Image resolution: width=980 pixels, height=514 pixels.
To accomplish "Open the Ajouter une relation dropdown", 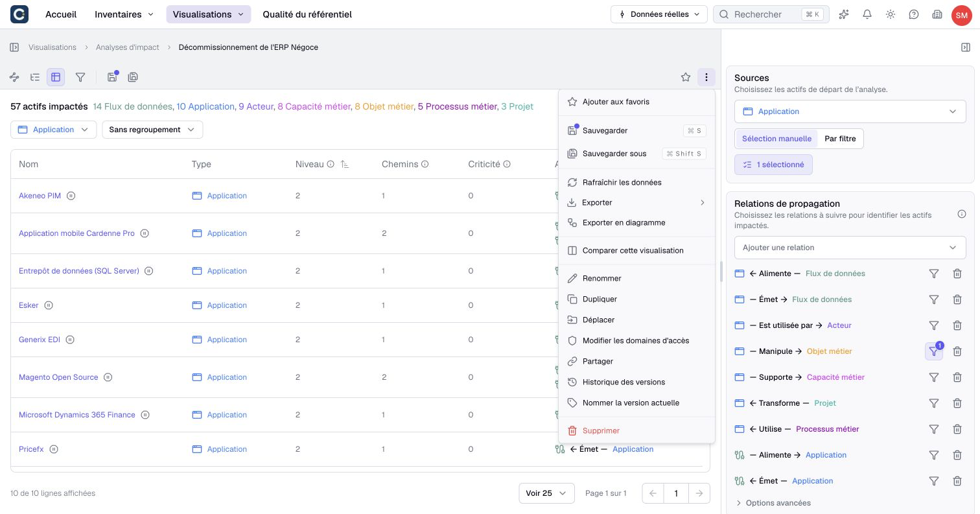I will click(x=850, y=248).
